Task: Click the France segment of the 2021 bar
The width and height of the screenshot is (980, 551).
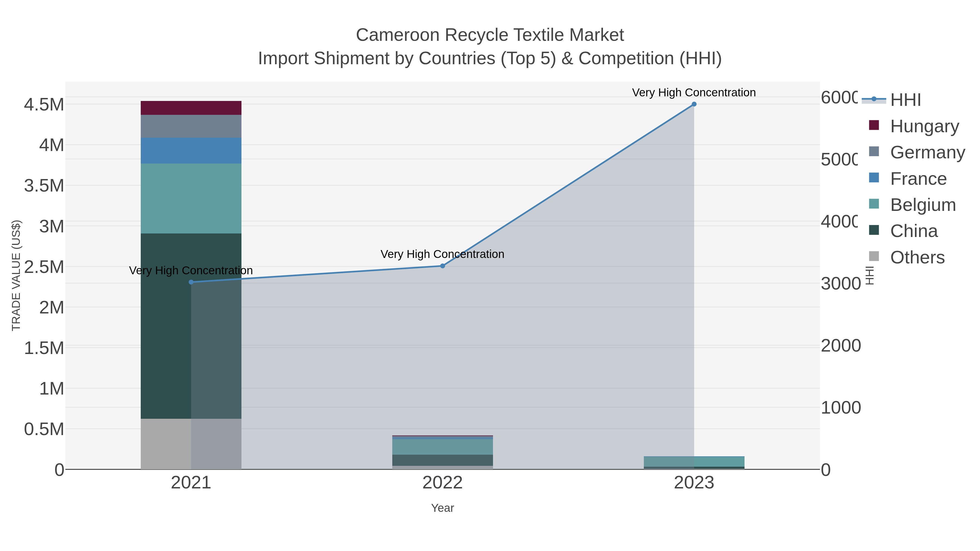Action: point(191,150)
